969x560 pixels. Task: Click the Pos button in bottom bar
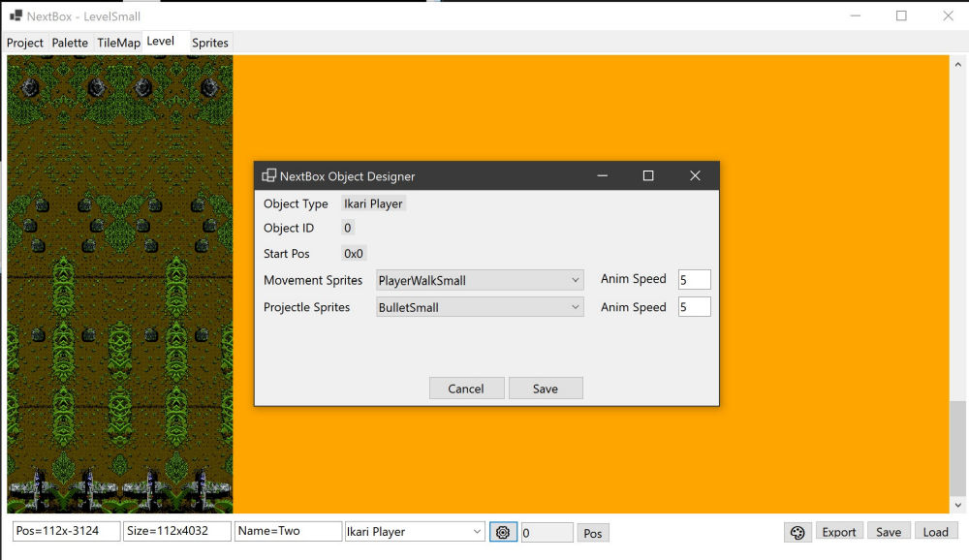pos(593,533)
